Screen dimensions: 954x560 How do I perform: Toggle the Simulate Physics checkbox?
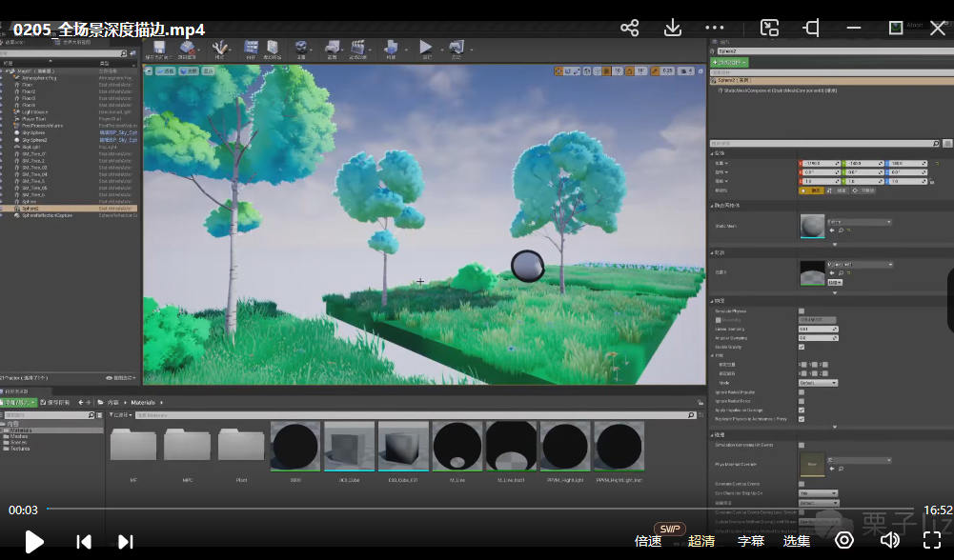pyautogui.click(x=801, y=311)
